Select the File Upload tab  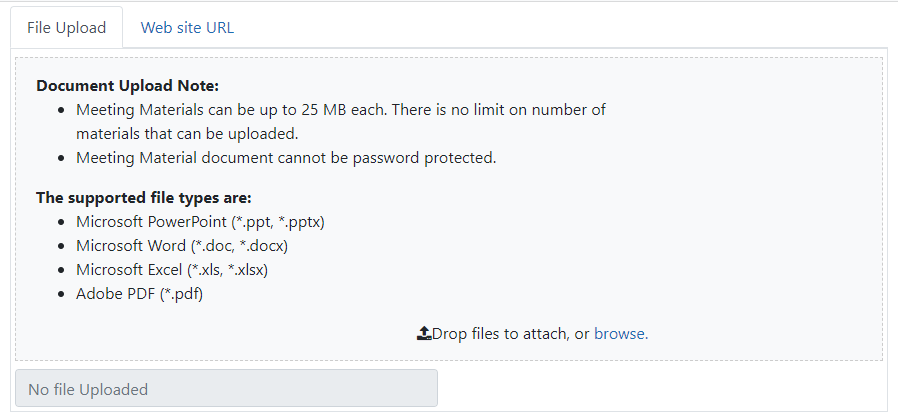(66, 28)
